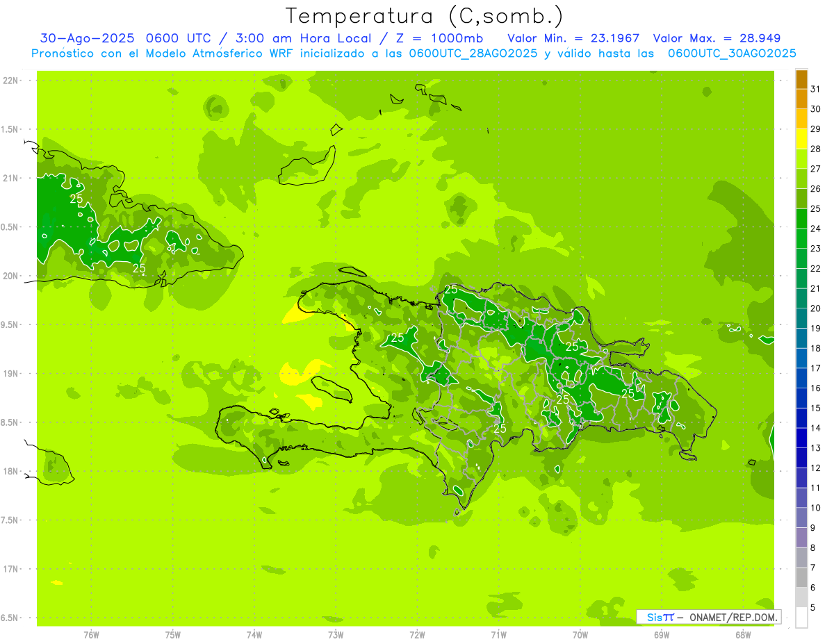Image resolution: width=834 pixels, height=644 pixels.
Task: Click the 69W longitude label
Action: click(661, 634)
